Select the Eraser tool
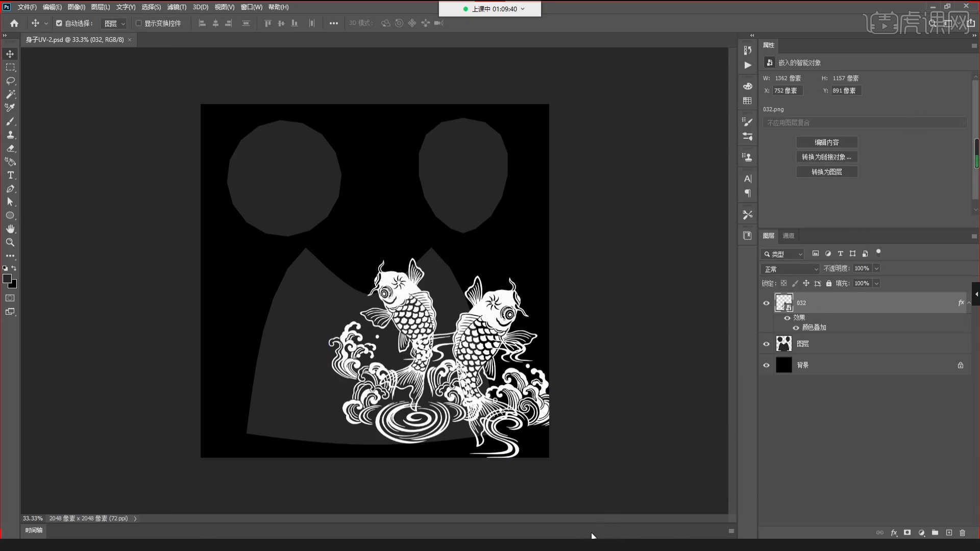The image size is (980, 551). tap(10, 148)
